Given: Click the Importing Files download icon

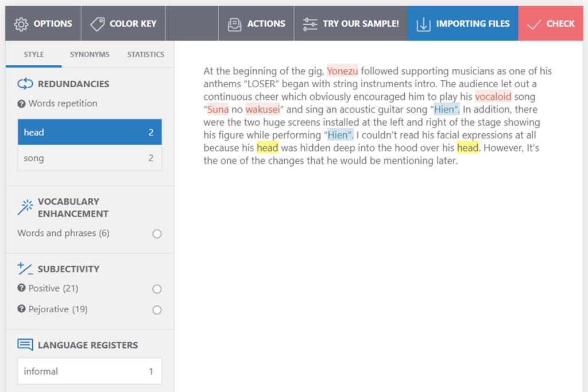Looking at the screenshot, I should 423,24.
